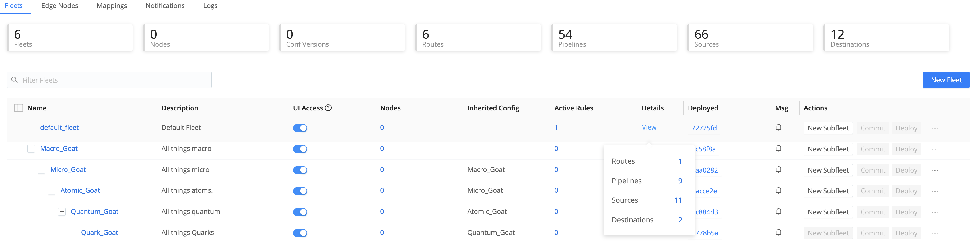
Task: Open more options ellipsis for default_fleet
Action: (935, 128)
